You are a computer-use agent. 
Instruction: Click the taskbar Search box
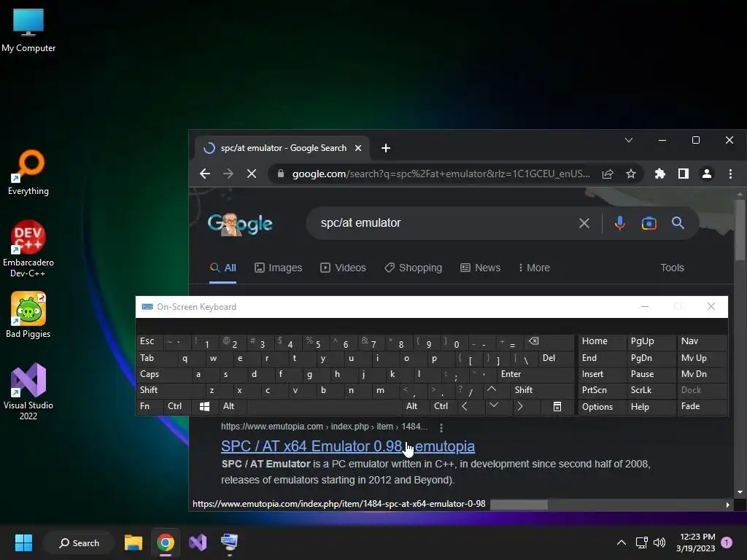coord(79,542)
